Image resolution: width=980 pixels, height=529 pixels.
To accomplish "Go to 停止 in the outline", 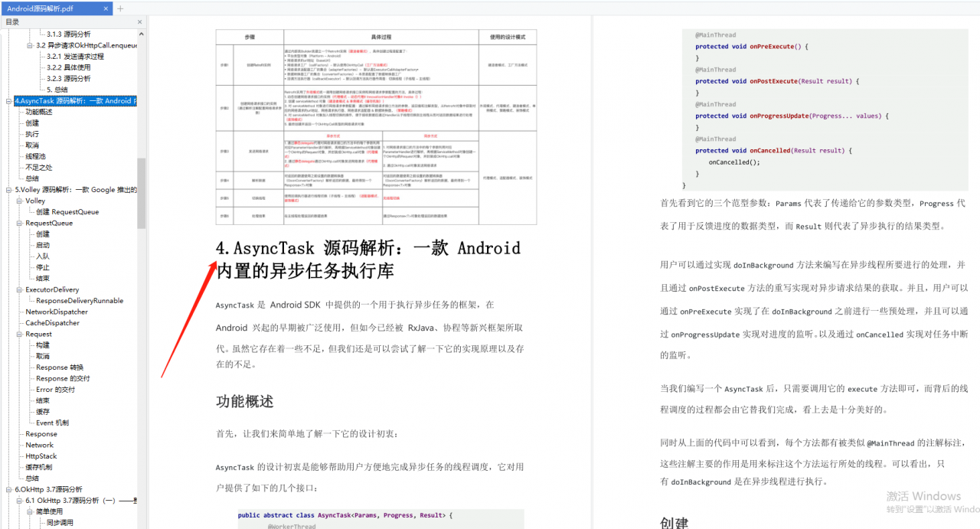I will point(43,268).
